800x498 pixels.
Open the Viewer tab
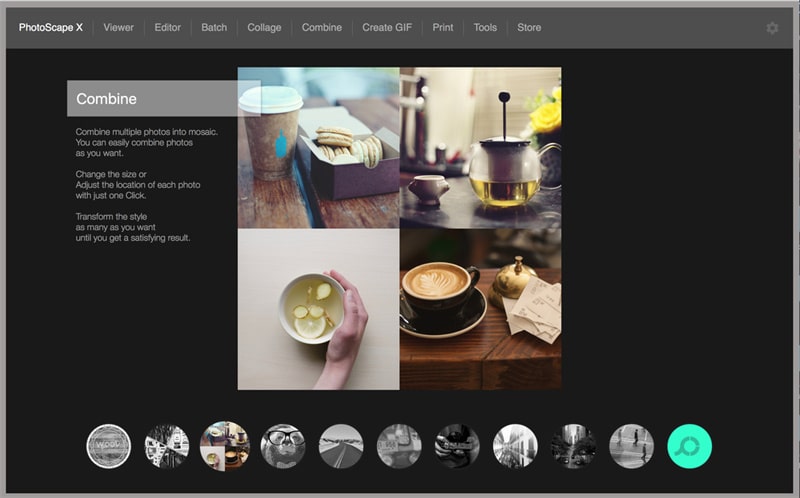click(x=118, y=28)
